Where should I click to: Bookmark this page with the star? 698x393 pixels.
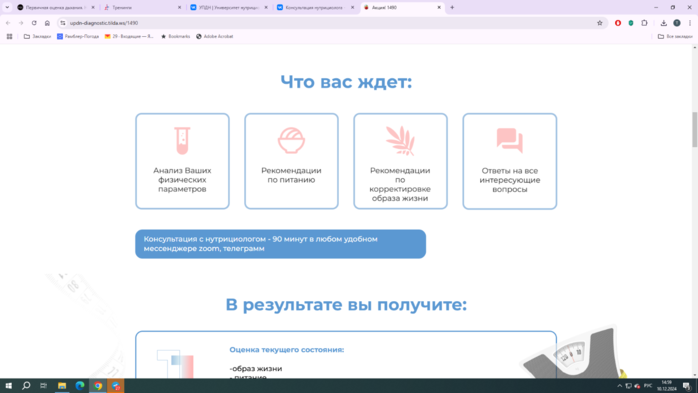point(600,23)
